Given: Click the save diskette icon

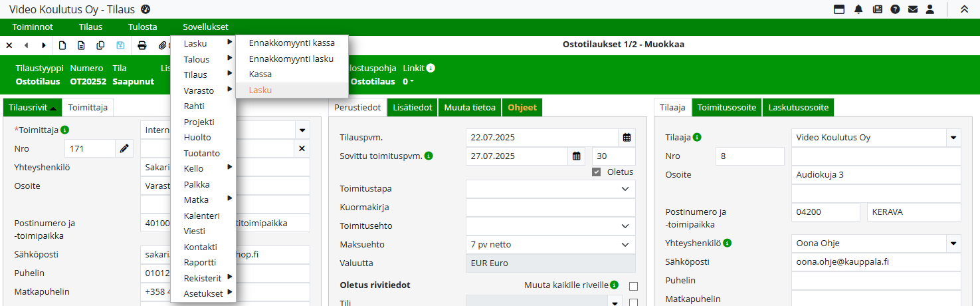Looking at the screenshot, I should coord(120,45).
